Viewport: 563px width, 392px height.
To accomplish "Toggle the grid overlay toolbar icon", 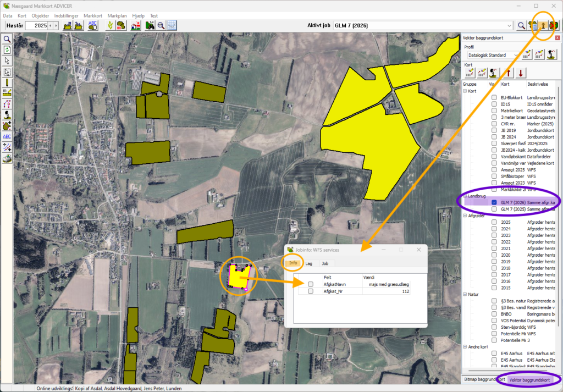I will coord(172,25).
